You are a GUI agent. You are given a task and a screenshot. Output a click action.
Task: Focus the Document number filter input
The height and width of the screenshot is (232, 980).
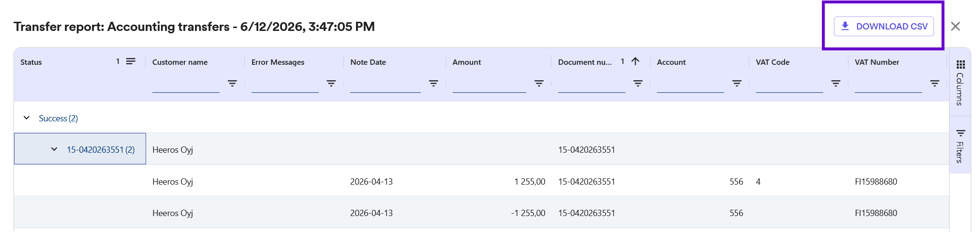tap(592, 84)
